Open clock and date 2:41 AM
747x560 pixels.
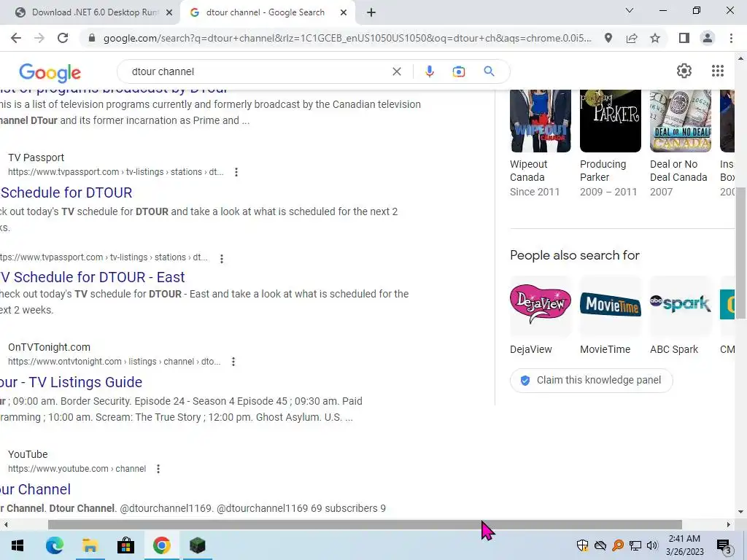[684, 545]
